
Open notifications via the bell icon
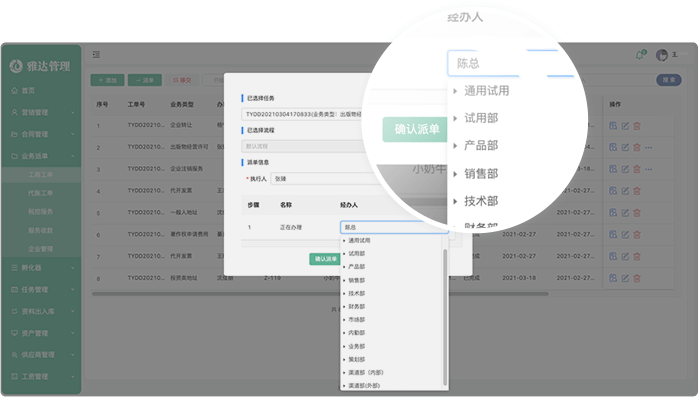tap(640, 55)
